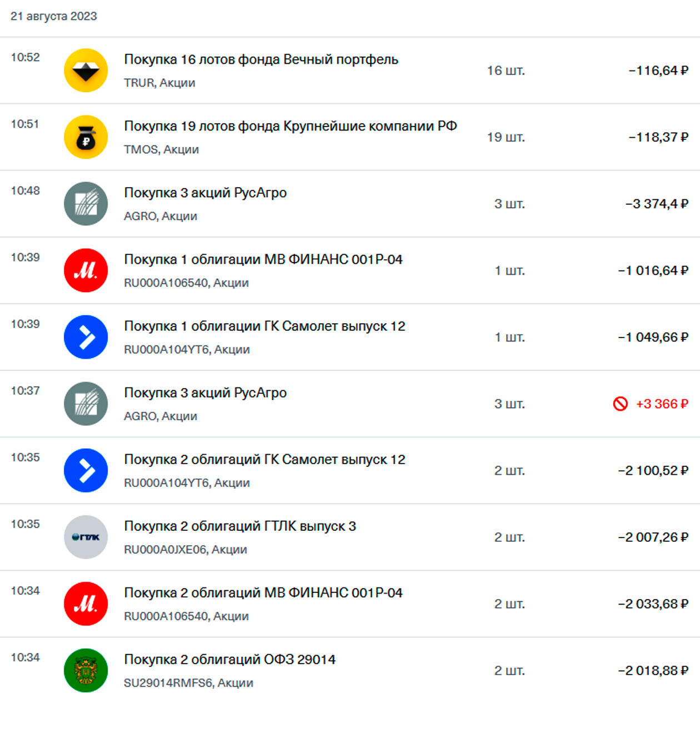The image size is (700, 749).
Task: Click the ГК Самолет icon in the 10:39 row
Action: pos(86,337)
